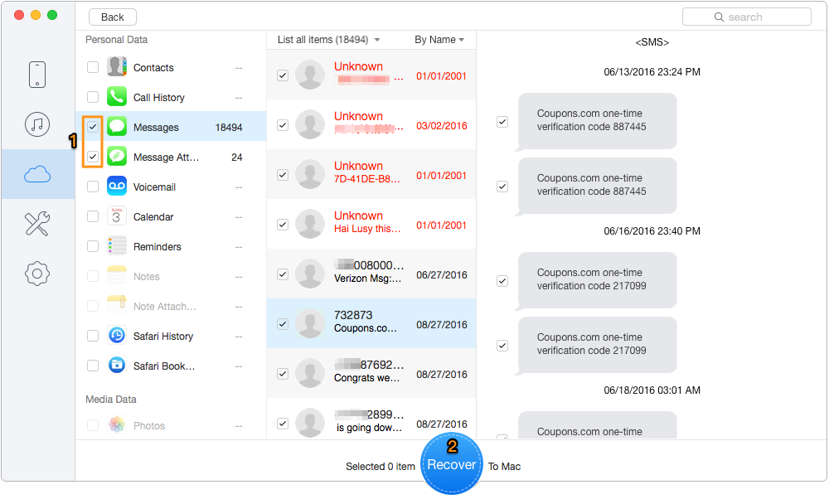The image size is (829, 504).
Task: Click the second verification code 217099 bubble
Action: 597,345
